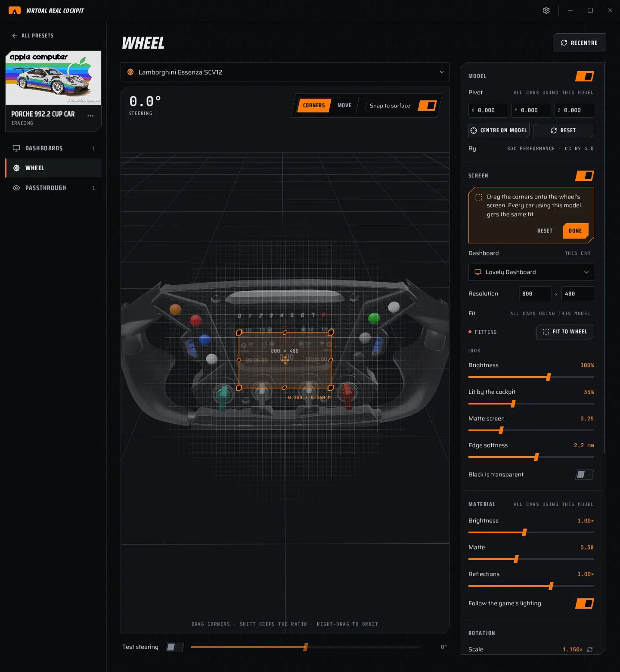The image size is (620, 672).
Task: Open Passthrough section in sidebar
Action: click(53, 188)
